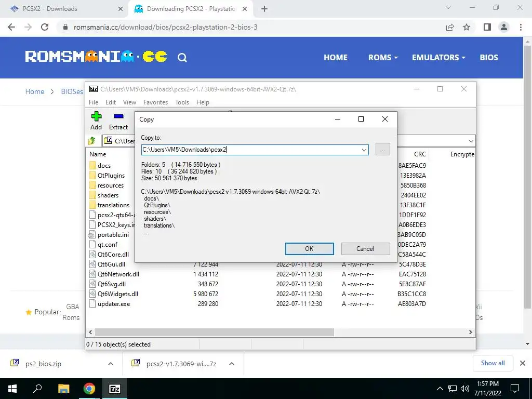Click the 7-Zip taskbar icon
This screenshot has width=532, height=399.
(114, 389)
